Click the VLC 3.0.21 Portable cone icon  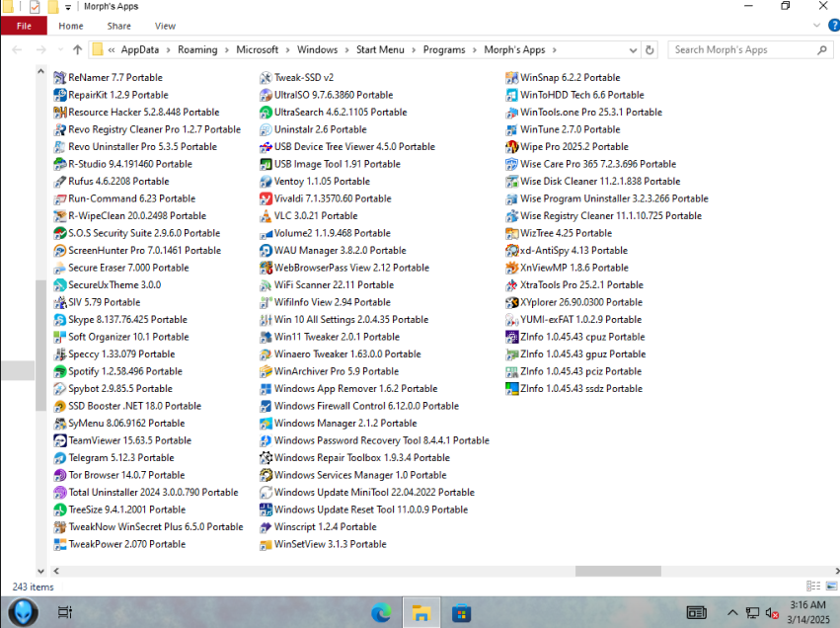pyautogui.click(x=266, y=216)
